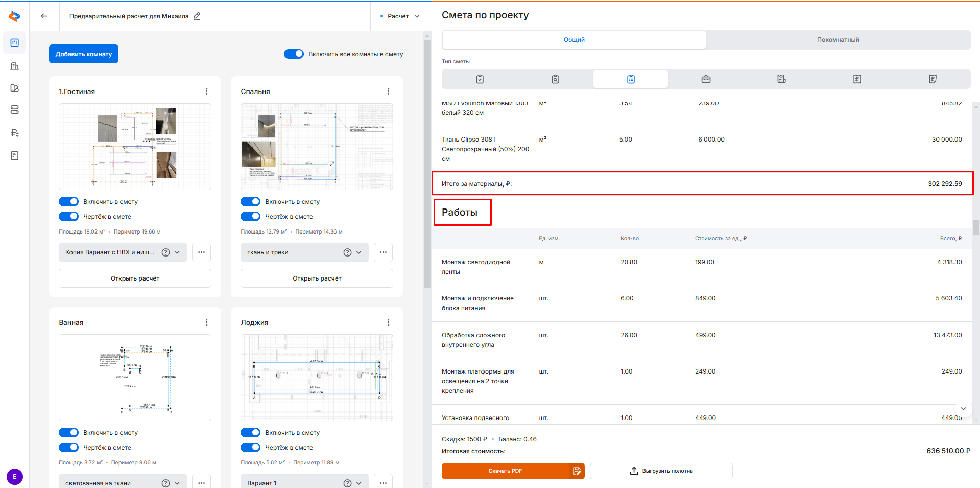The width and height of the screenshot is (980, 488).
Task: Expand Копия Вариант с ПВХ variant dropdown
Action: tap(177, 252)
